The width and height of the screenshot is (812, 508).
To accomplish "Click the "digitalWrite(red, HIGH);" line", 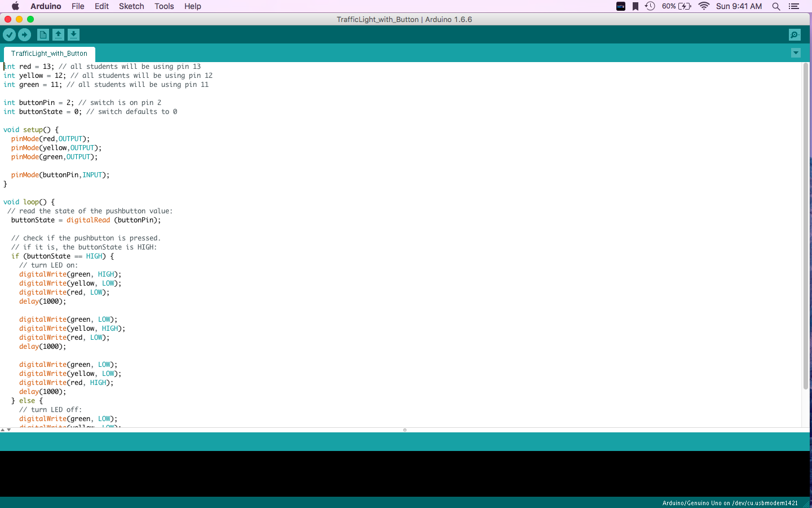I will [x=66, y=383].
